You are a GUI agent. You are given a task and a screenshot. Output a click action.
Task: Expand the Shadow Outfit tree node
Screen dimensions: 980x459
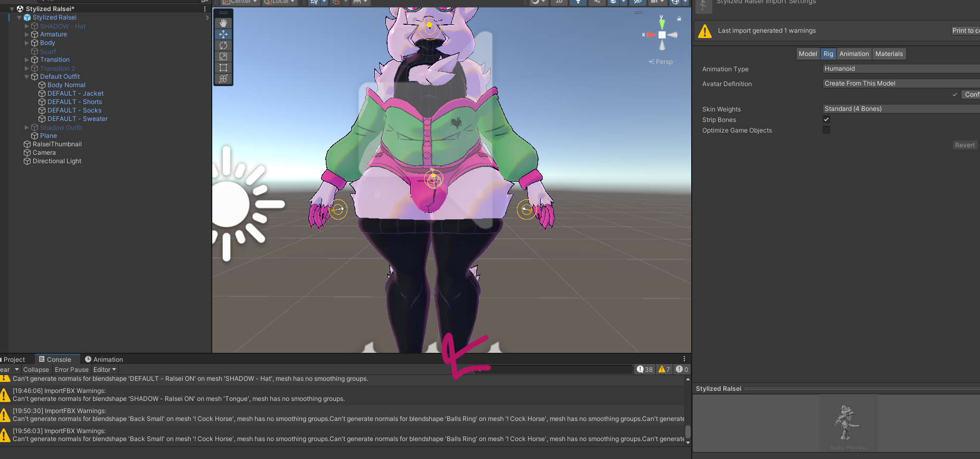click(x=27, y=127)
